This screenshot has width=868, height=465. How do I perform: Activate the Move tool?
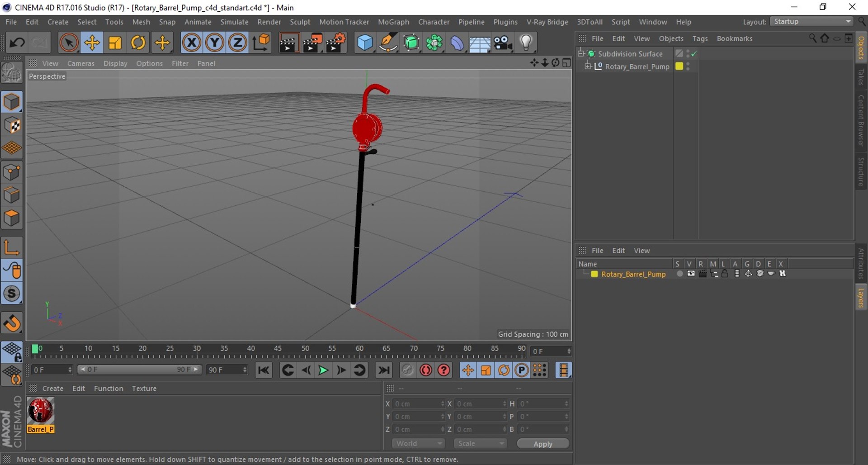[x=92, y=43]
